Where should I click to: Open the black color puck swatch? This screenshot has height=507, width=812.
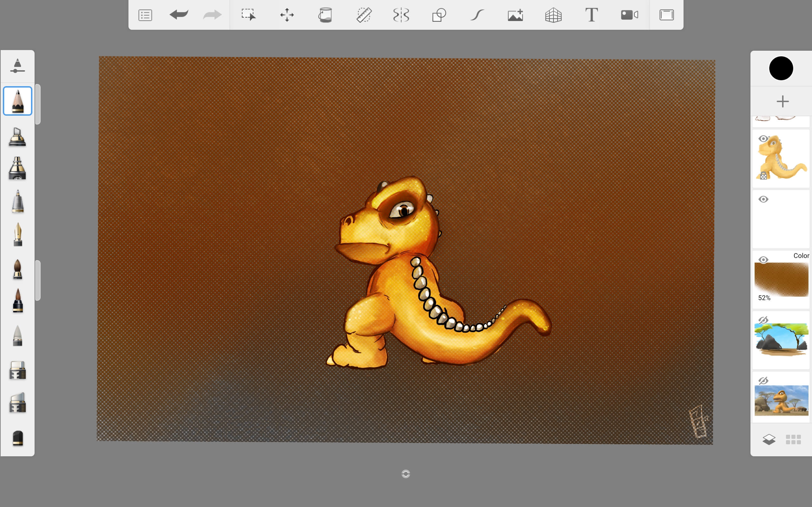click(781, 68)
